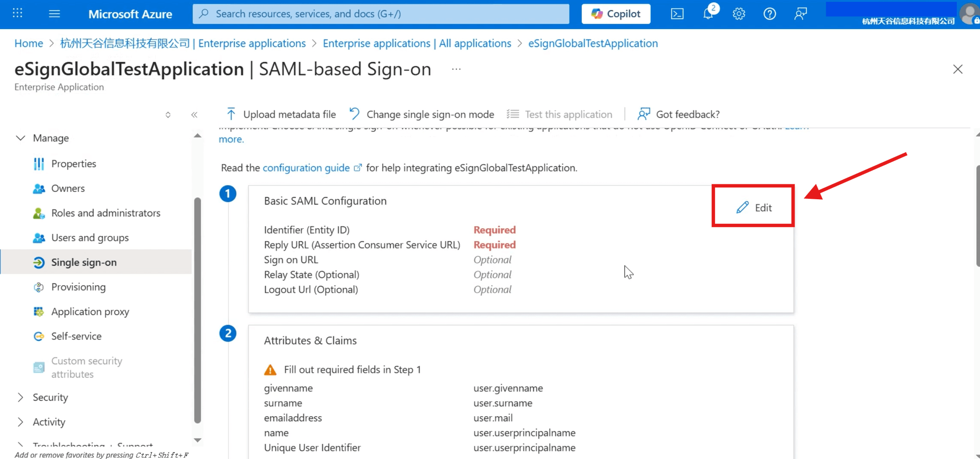Click Upload metadata file

(x=281, y=114)
